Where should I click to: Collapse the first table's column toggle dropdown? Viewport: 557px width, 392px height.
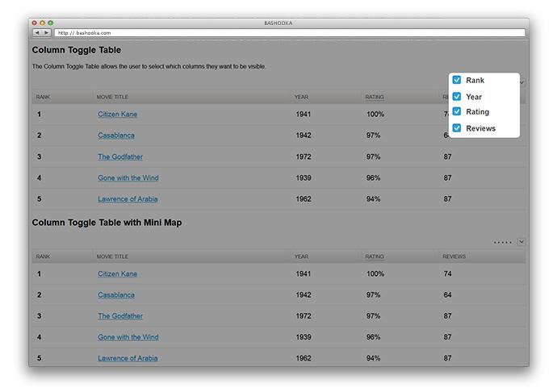(x=522, y=81)
